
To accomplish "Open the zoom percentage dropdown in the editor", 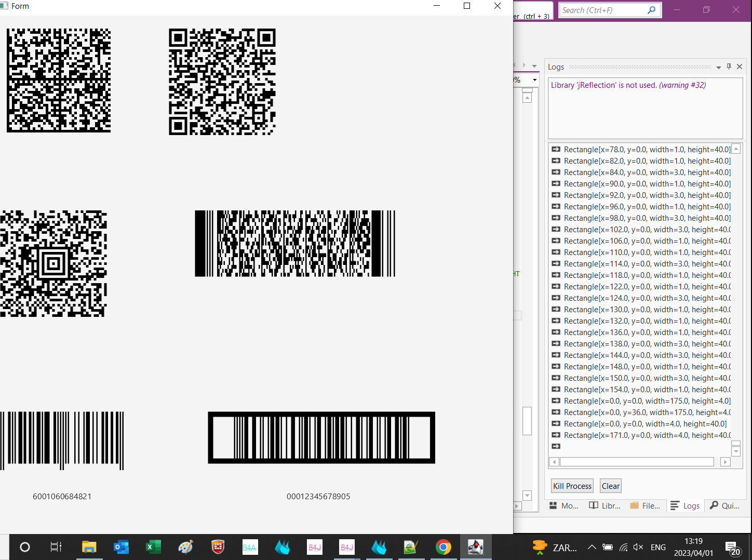I will (x=534, y=80).
